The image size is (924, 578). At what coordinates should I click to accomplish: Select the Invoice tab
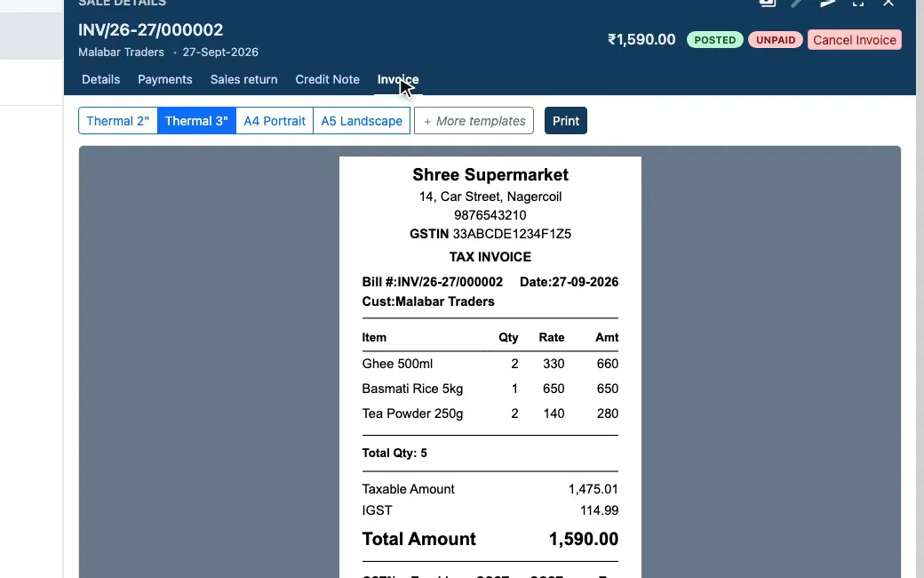[x=398, y=80]
